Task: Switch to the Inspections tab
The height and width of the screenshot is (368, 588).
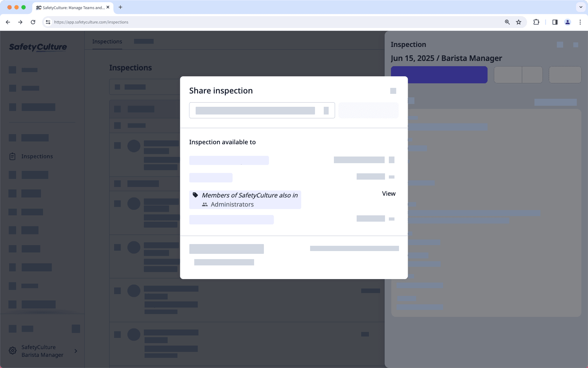Action: pyautogui.click(x=107, y=41)
